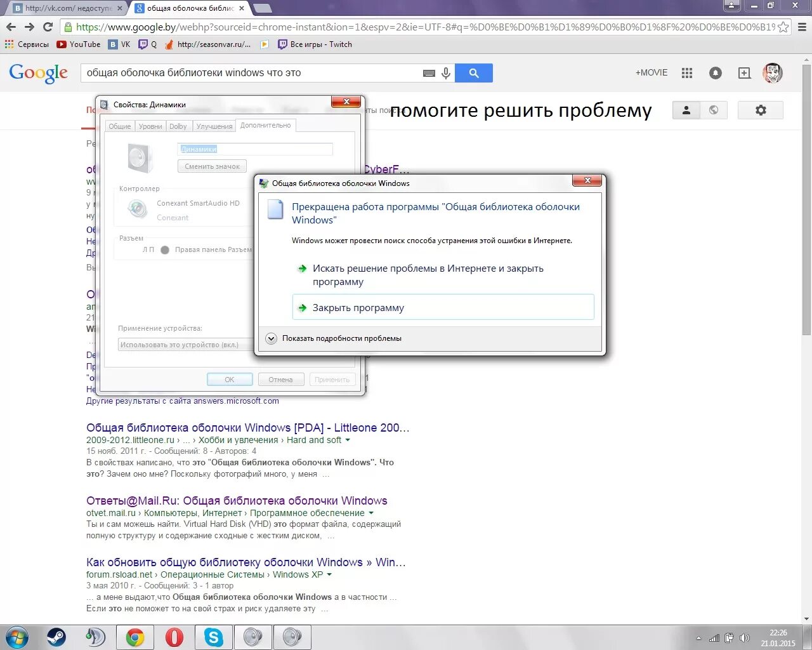
Task: Open Сервисы apps bookmark
Action: (x=27, y=44)
